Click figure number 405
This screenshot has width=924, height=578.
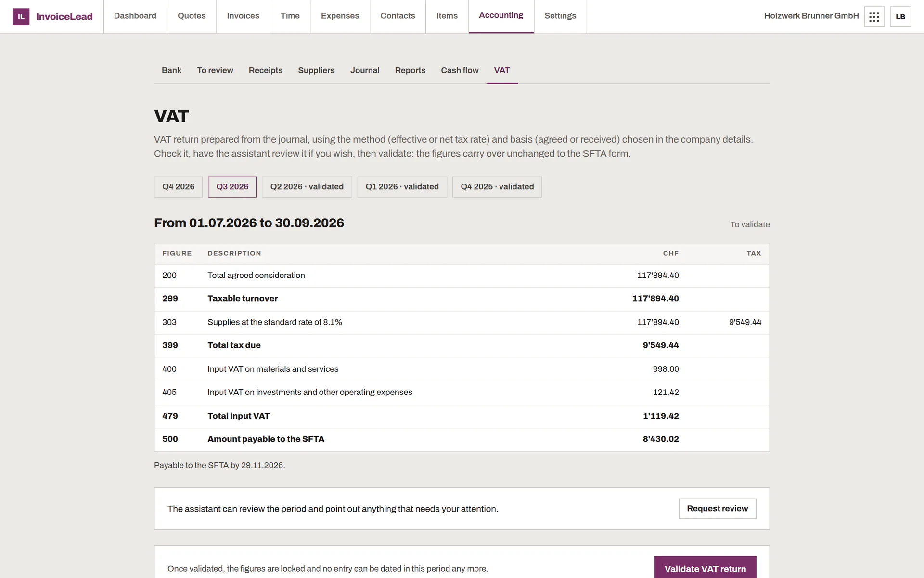[169, 392]
